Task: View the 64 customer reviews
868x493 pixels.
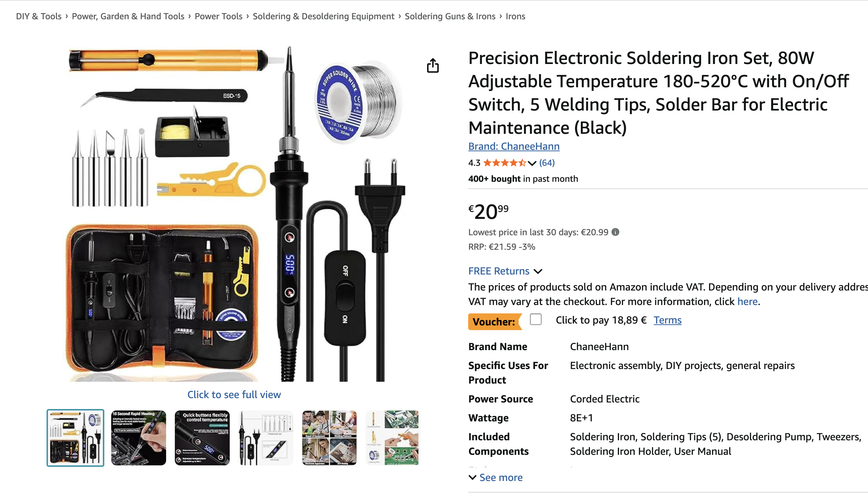Action: (x=547, y=163)
